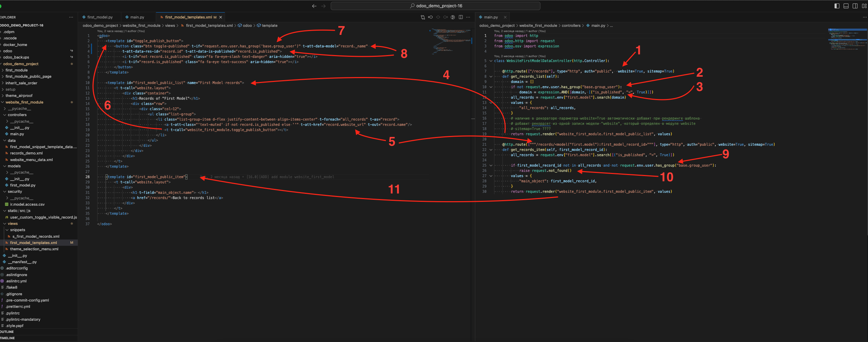This screenshot has height=342, width=868.
Task: Toggle the secondary side bar
Action: (x=855, y=6)
